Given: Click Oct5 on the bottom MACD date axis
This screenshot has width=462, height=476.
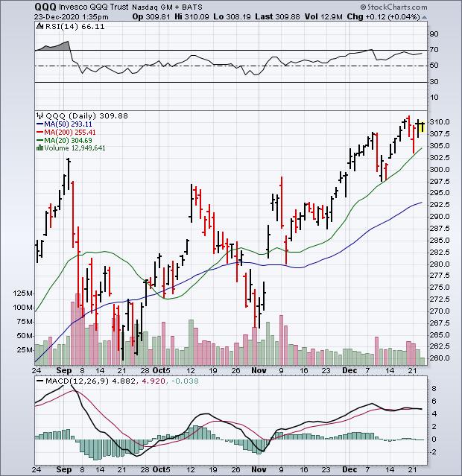Looking at the screenshot, I should click(x=161, y=469).
